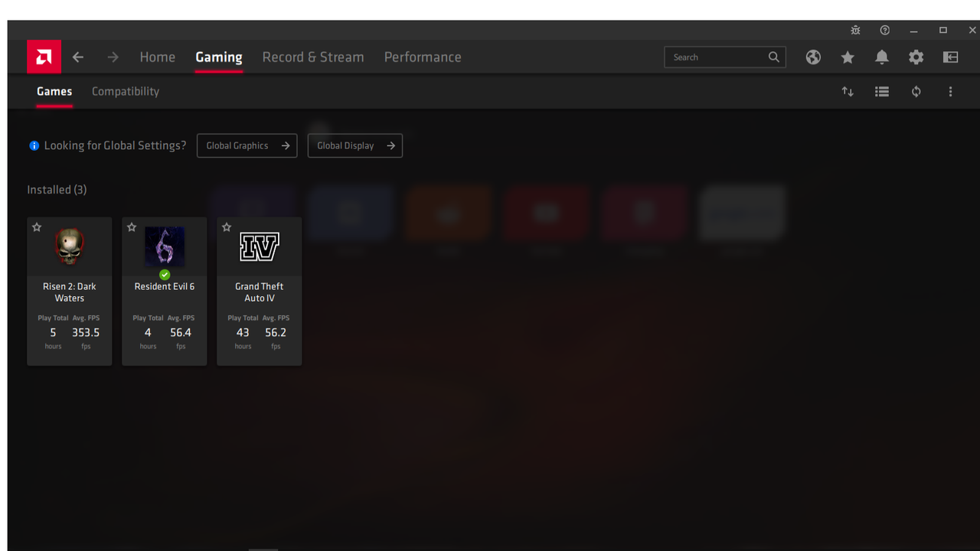
Task: Open favorites star in top bar
Action: tap(848, 57)
